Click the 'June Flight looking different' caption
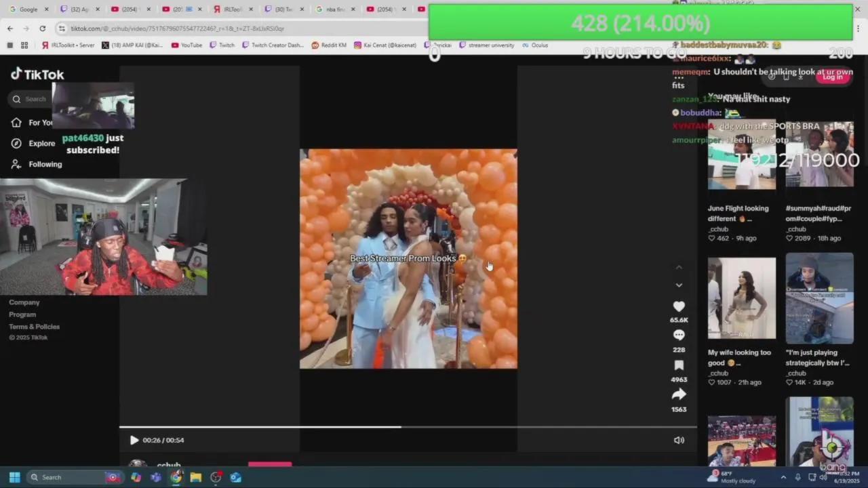 click(x=738, y=213)
